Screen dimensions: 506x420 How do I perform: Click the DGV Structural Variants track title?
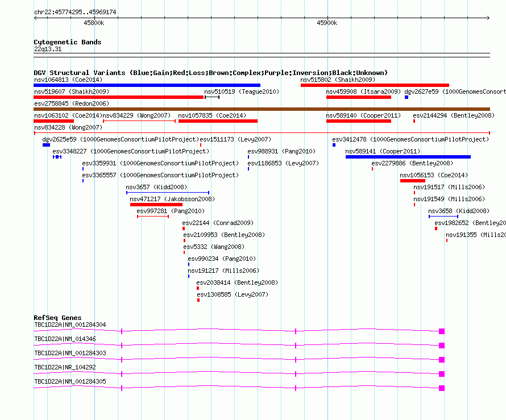tap(211, 73)
